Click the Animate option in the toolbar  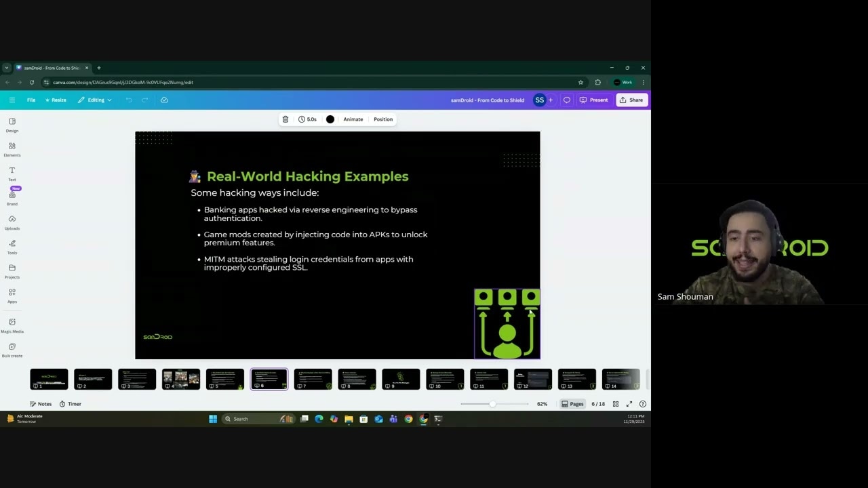coord(353,119)
